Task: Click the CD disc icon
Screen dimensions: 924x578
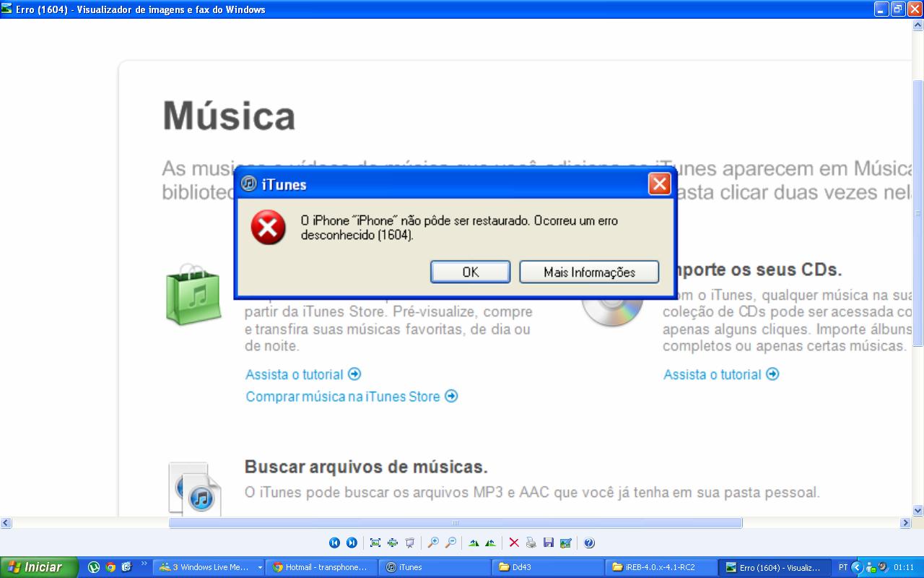Action: point(612,312)
